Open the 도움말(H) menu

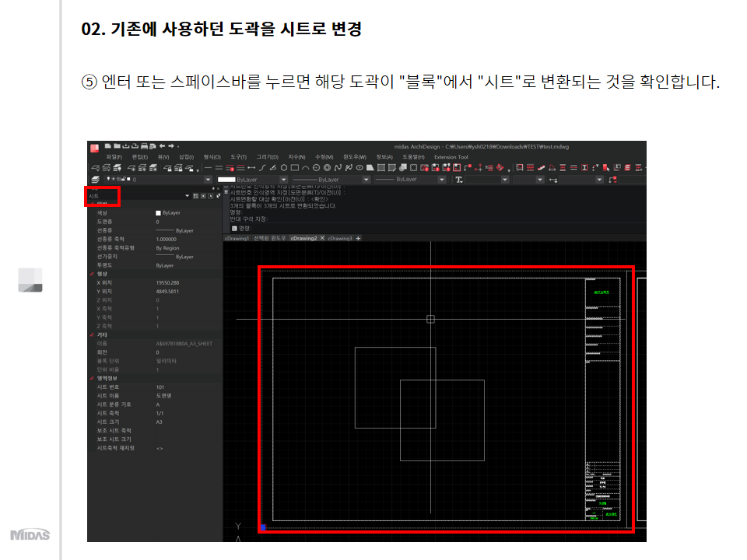pyautogui.click(x=413, y=157)
